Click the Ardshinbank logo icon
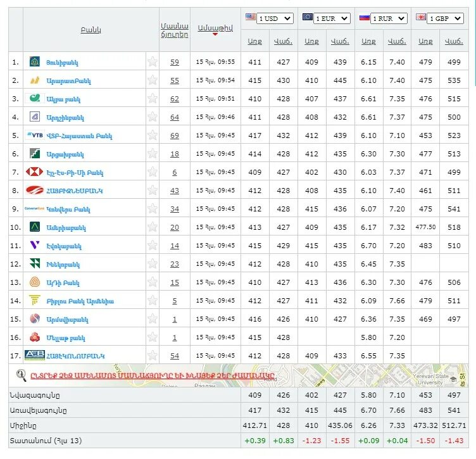Screen dimensions: 476x459 click(x=35, y=116)
